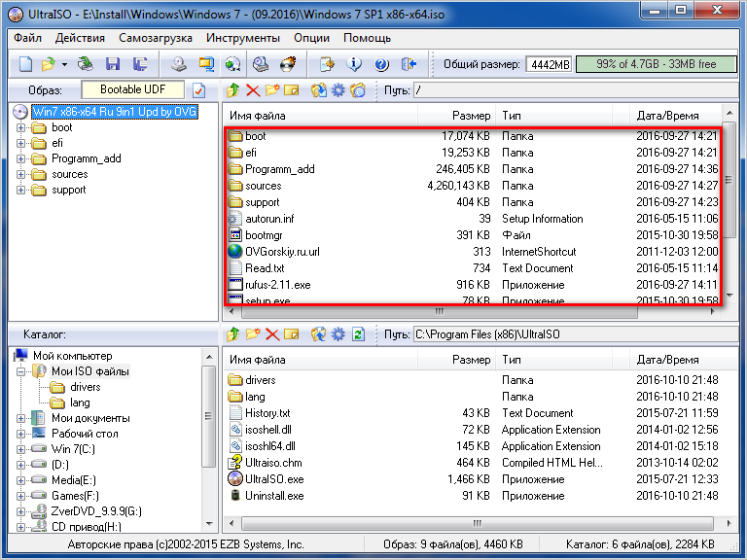Click the checkmark document icon beside Bootable UDF
This screenshot has width=747, height=560.
tap(198, 90)
